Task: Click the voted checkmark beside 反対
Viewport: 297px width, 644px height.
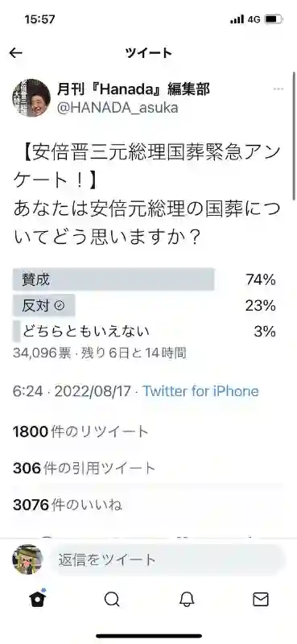Action: click(59, 306)
